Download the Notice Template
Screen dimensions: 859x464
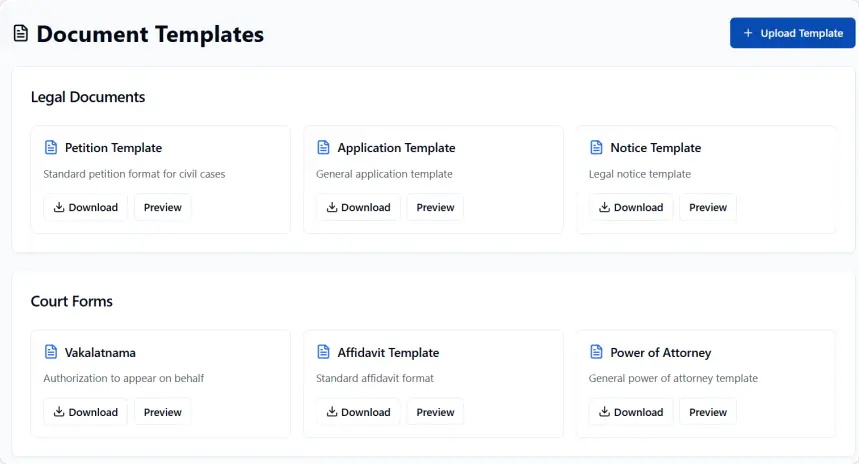click(631, 208)
